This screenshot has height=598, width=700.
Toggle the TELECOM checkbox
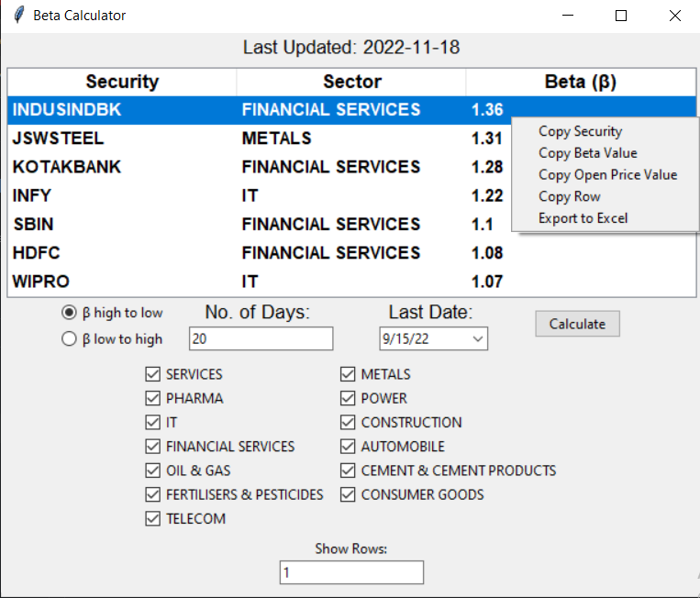click(x=152, y=518)
